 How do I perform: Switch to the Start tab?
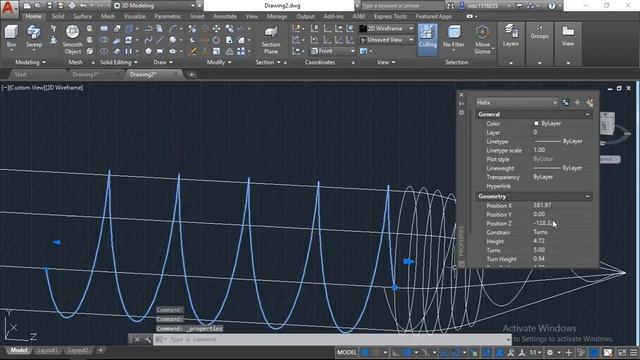tap(20, 75)
